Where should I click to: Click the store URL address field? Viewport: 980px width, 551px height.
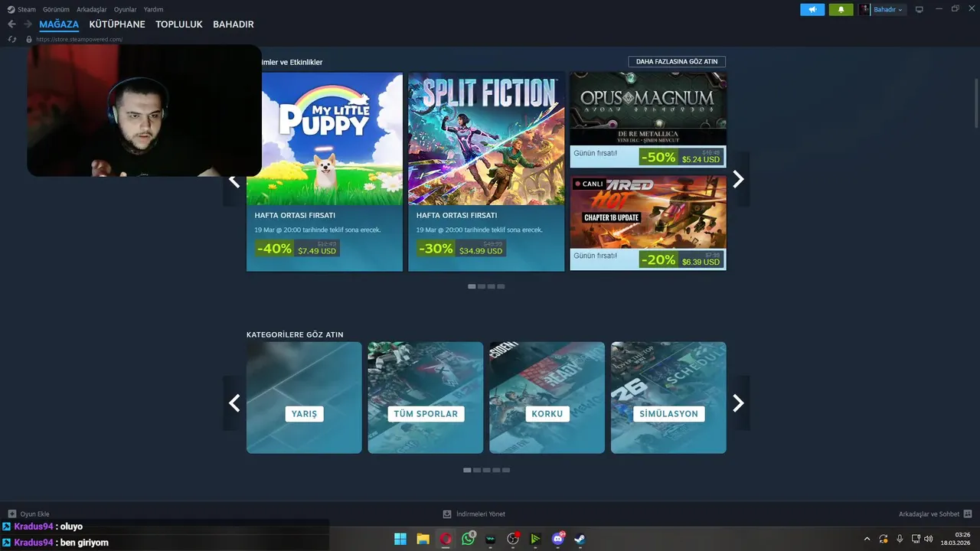tap(80, 39)
